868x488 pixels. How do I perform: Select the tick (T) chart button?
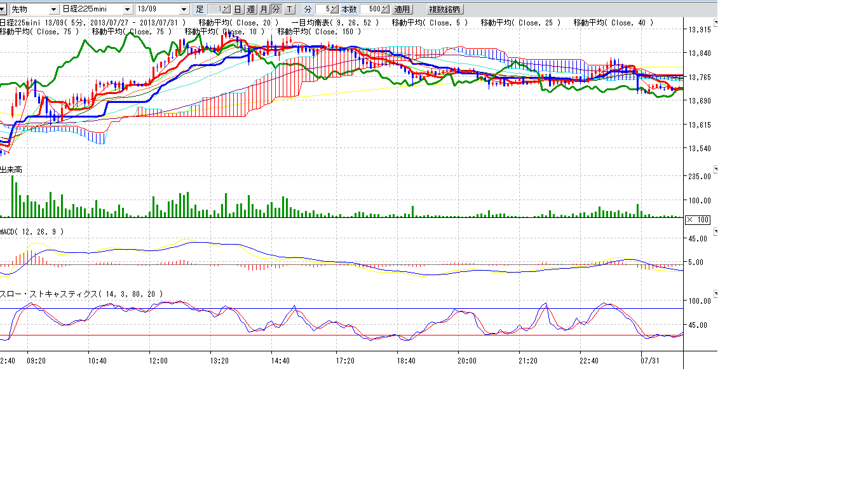point(289,10)
